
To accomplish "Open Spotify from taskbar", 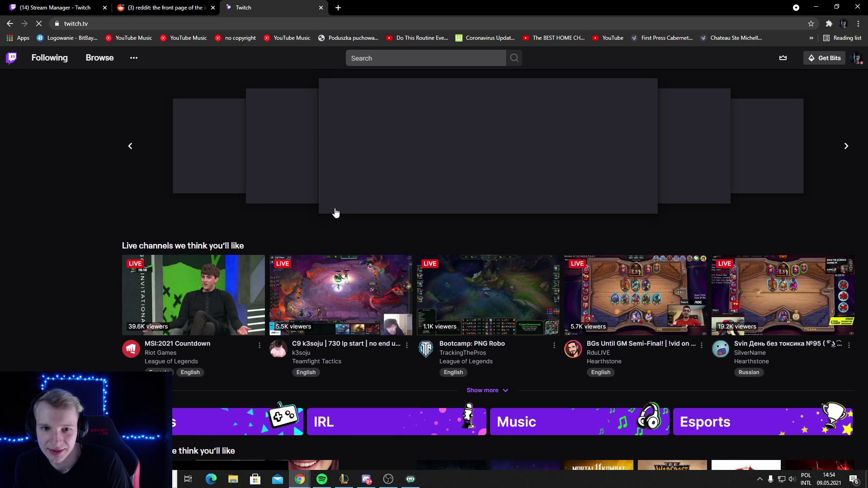I will point(322,479).
